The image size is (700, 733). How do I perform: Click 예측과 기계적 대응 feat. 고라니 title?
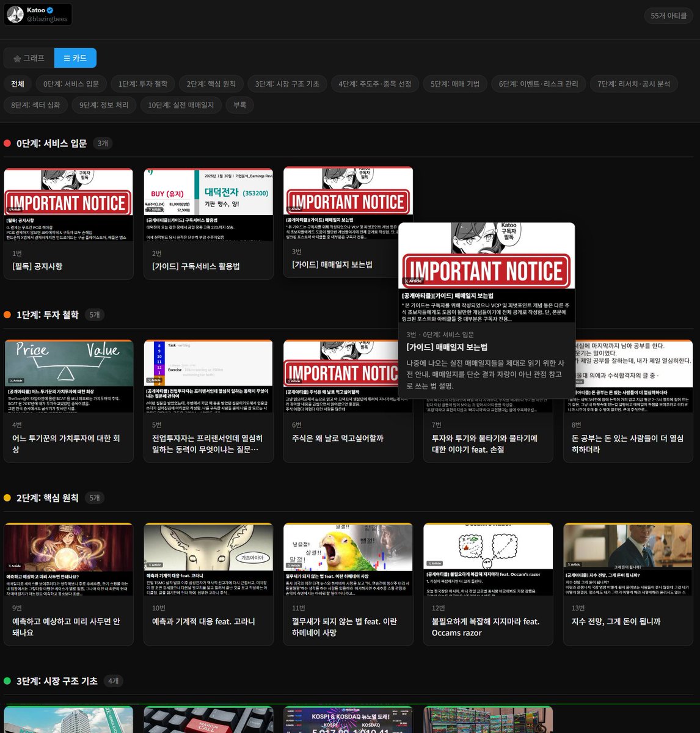point(203,621)
